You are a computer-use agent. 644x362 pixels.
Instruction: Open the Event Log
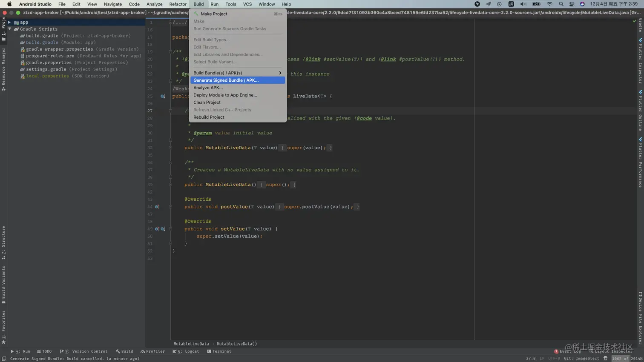tap(567, 351)
